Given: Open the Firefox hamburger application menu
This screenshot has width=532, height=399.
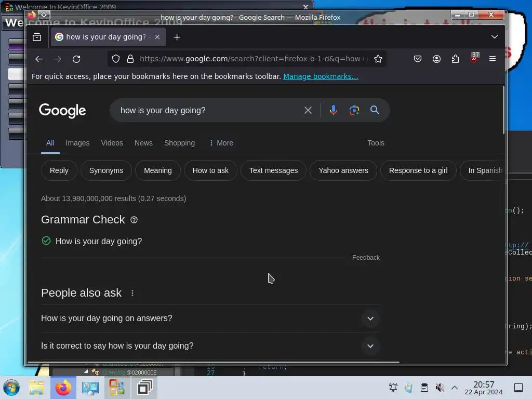Looking at the screenshot, I should (x=493, y=59).
